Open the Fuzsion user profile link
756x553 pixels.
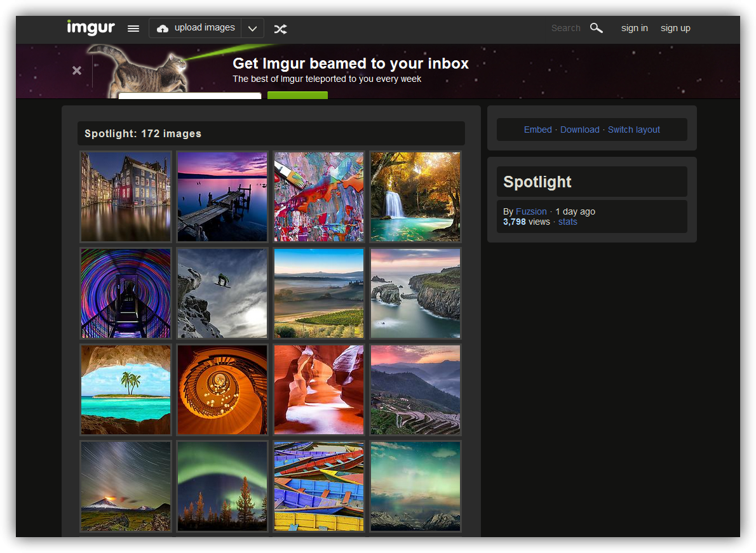(x=531, y=211)
